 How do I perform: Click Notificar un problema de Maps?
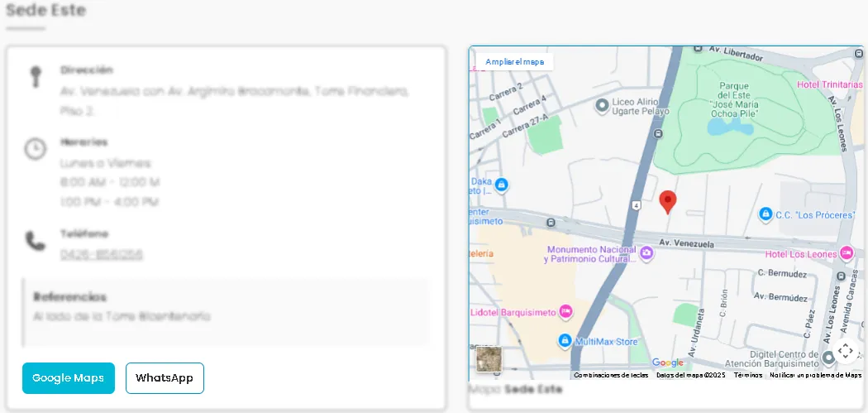tap(816, 375)
